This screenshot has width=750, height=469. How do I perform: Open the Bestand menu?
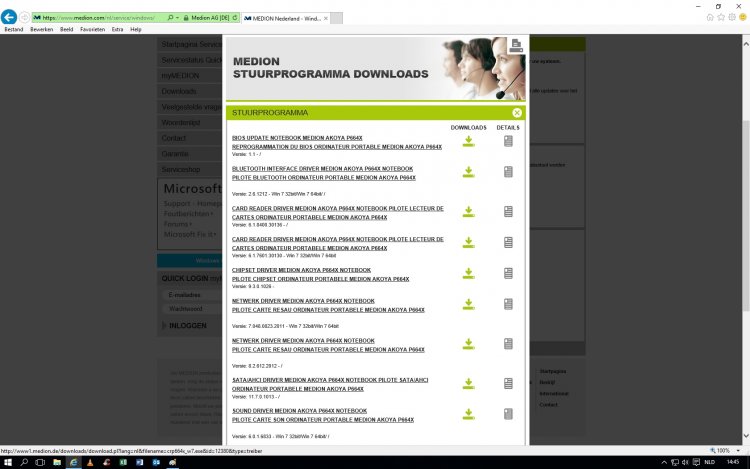point(14,30)
